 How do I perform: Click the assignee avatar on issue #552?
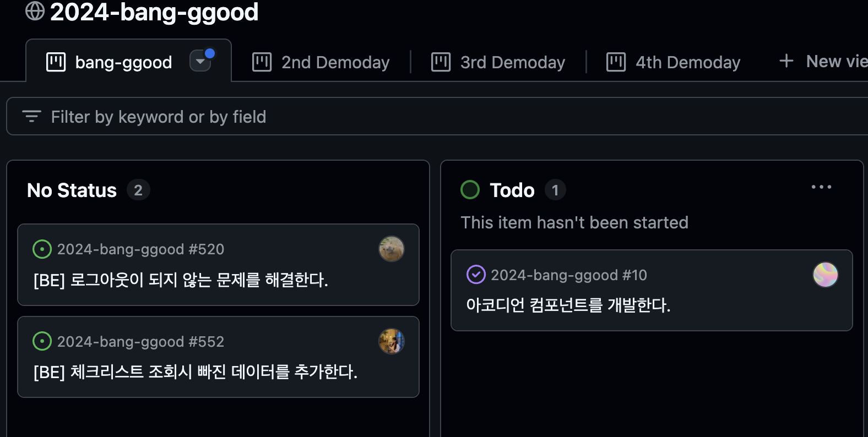coord(392,341)
